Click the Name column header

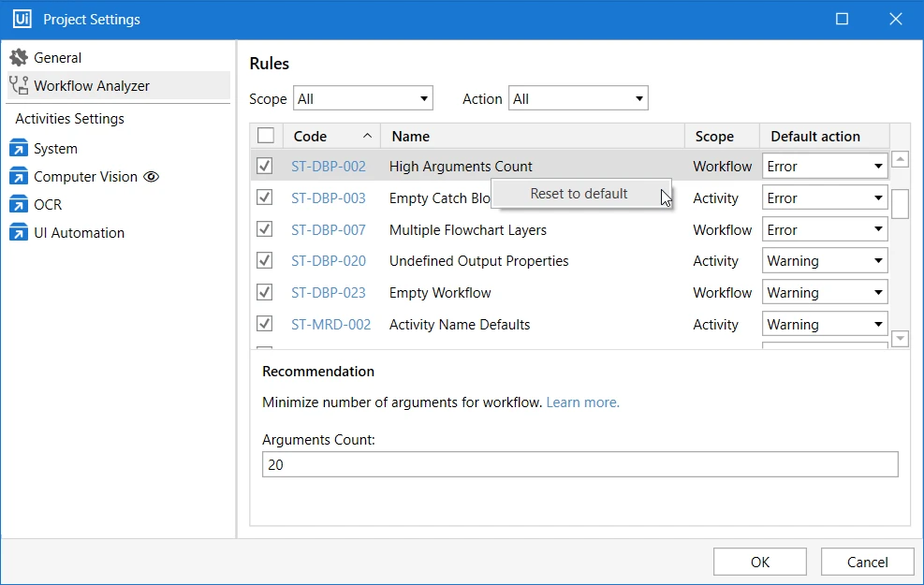(533, 136)
